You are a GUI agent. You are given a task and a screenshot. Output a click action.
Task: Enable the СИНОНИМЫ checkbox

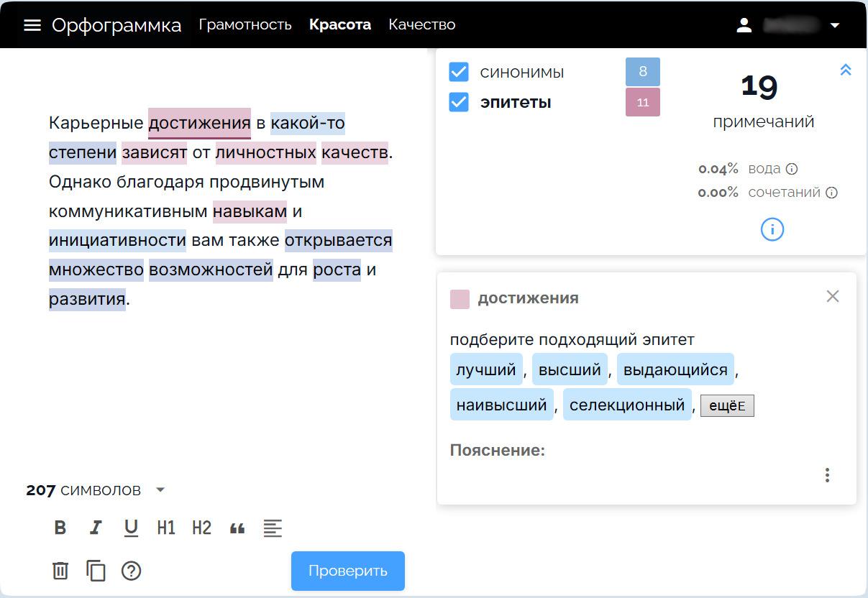[x=457, y=71]
